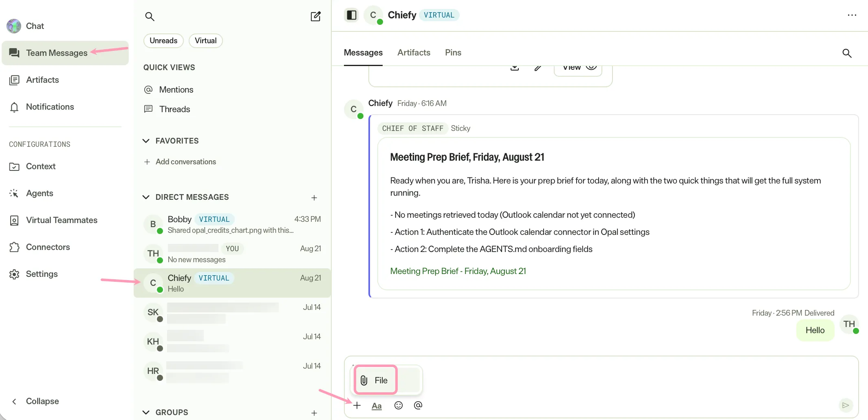Toggle text formatting Aa in composer
The height and width of the screenshot is (420, 868).
377,406
